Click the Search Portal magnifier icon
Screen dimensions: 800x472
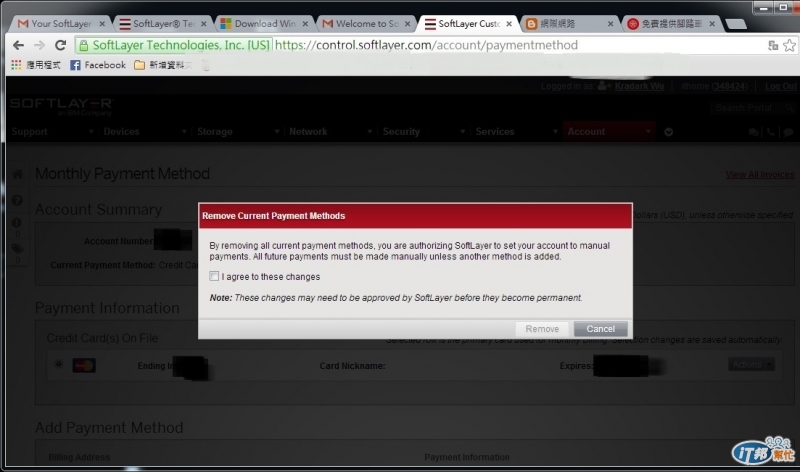point(789,108)
